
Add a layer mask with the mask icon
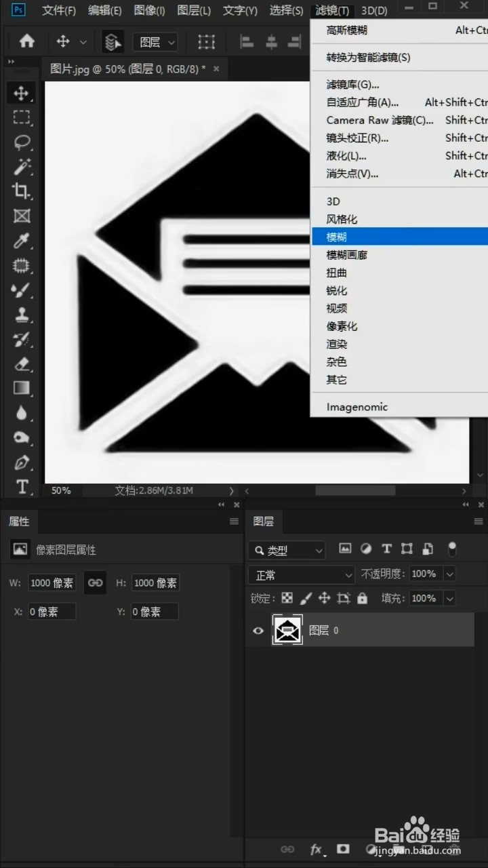pos(344,848)
